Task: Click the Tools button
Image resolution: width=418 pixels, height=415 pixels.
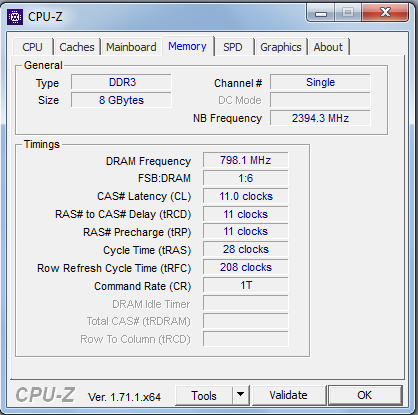Action: [x=204, y=396]
